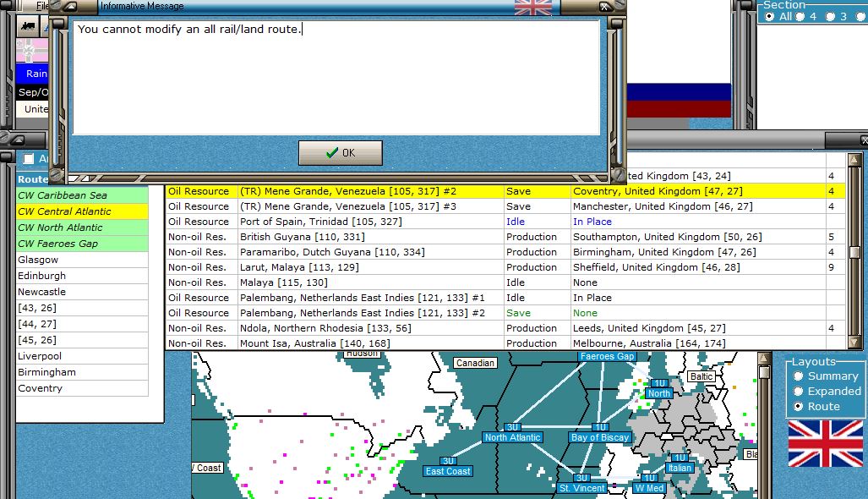Screen dimensions: 868x499
Task: Select Ndola, Northern Rhodesia row
Action: [505, 328]
